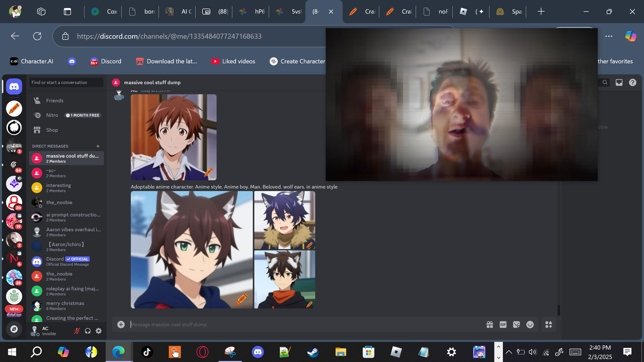
Task: Open the black-haired orange-scarf character image
Action: [x=285, y=279]
